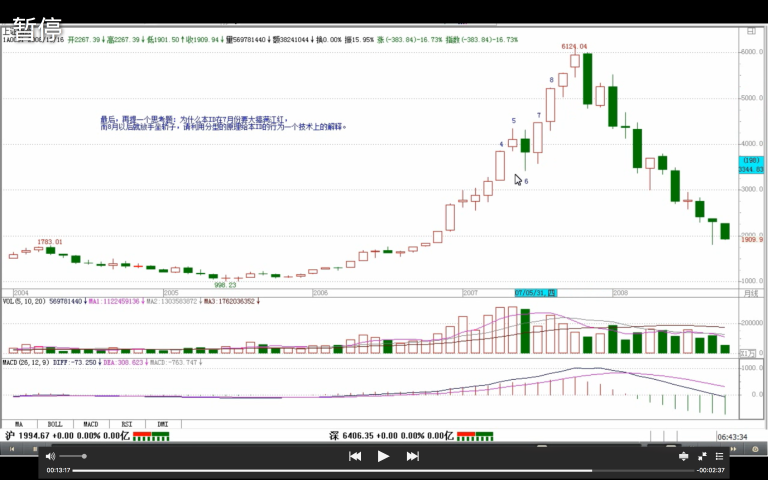
Task: Switch to the MA indicator tab
Action: click(17, 425)
